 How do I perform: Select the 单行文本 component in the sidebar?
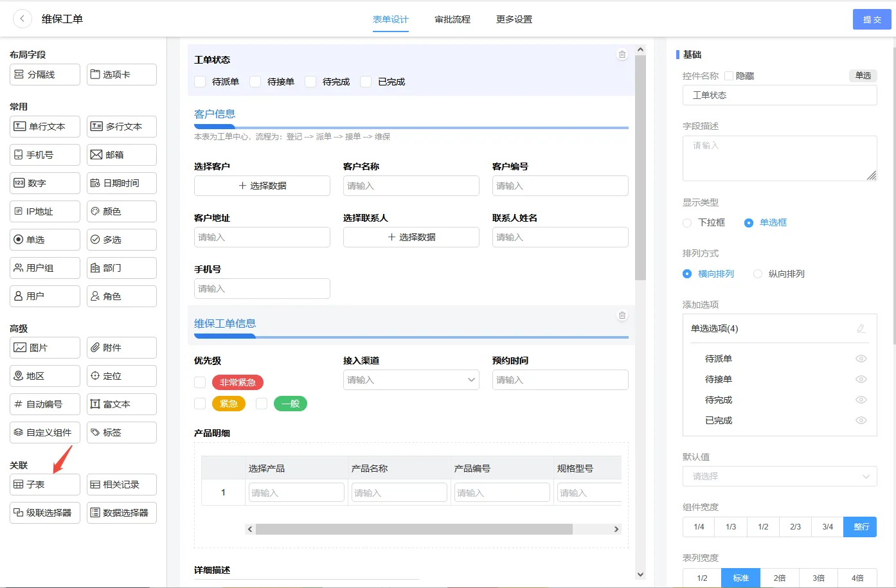click(44, 127)
